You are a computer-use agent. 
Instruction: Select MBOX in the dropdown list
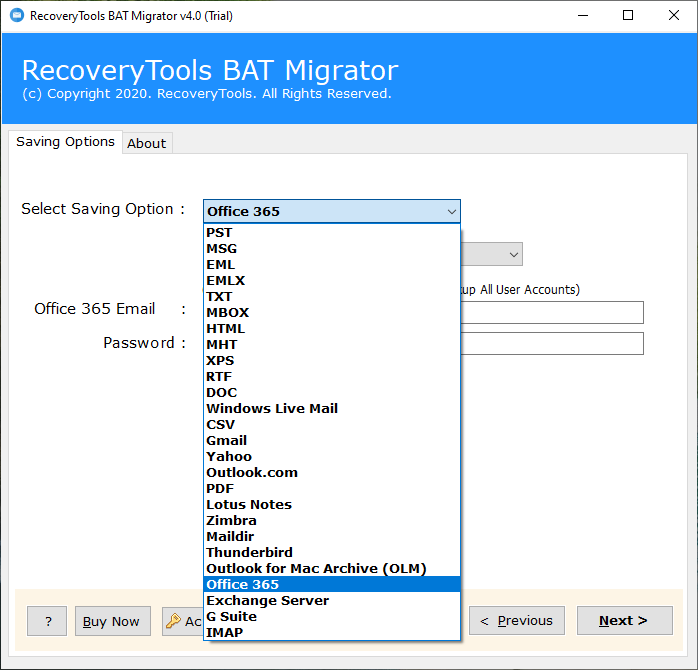point(332,313)
